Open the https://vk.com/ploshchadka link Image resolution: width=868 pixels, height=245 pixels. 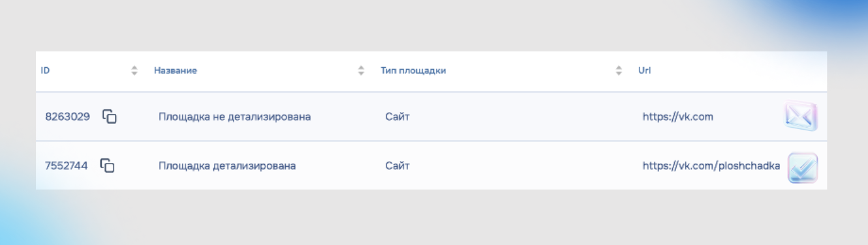tap(711, 166)
